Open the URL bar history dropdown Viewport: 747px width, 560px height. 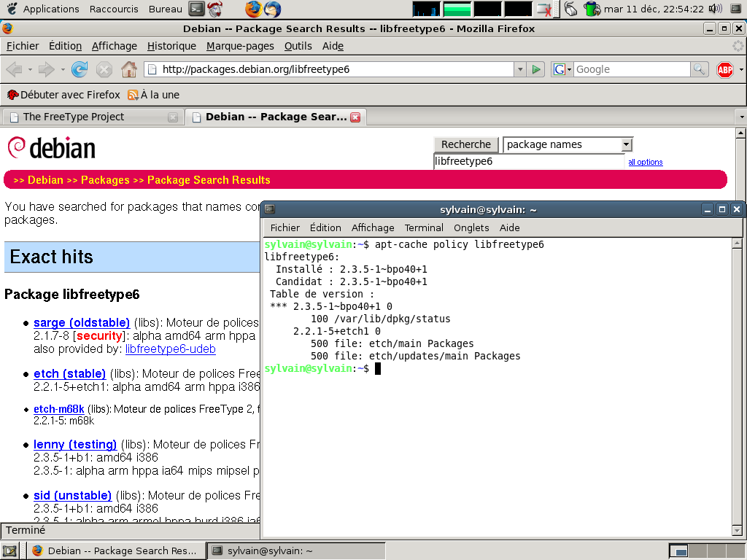click(520, 69)
